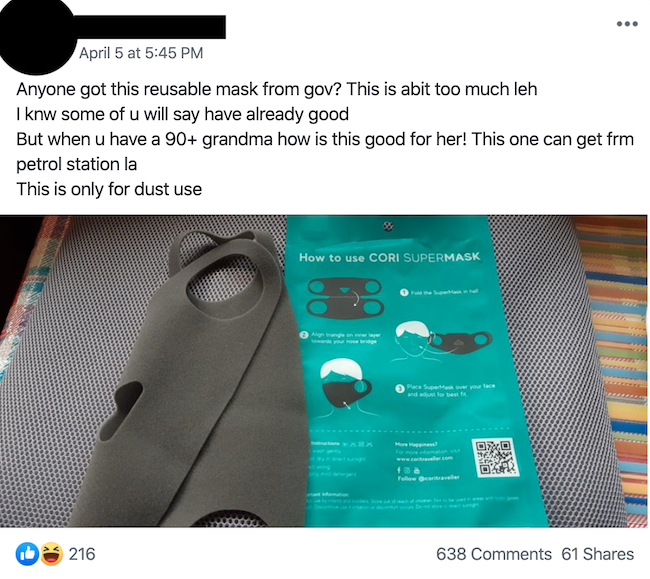Click the fold-in-half mask diagram
650x579 pixels.
pyautogui.click(x=345, y=298)
